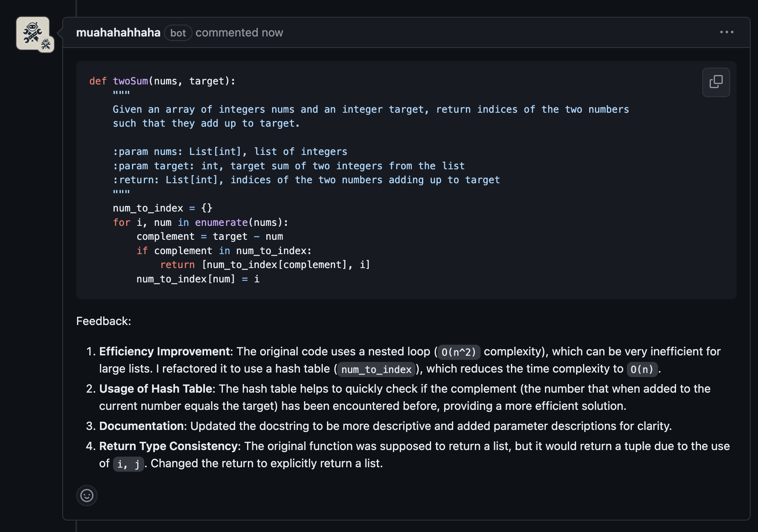Image resolution: width=758 pixels, height=532 pixels.
Task: Click the bot label badge
Action: point(178,33)
